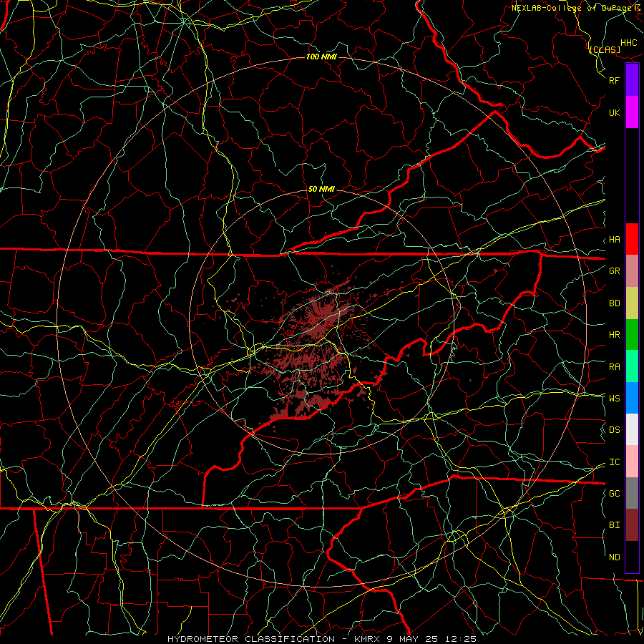
Task: Click the GC legend label
Action: [614, 493]
